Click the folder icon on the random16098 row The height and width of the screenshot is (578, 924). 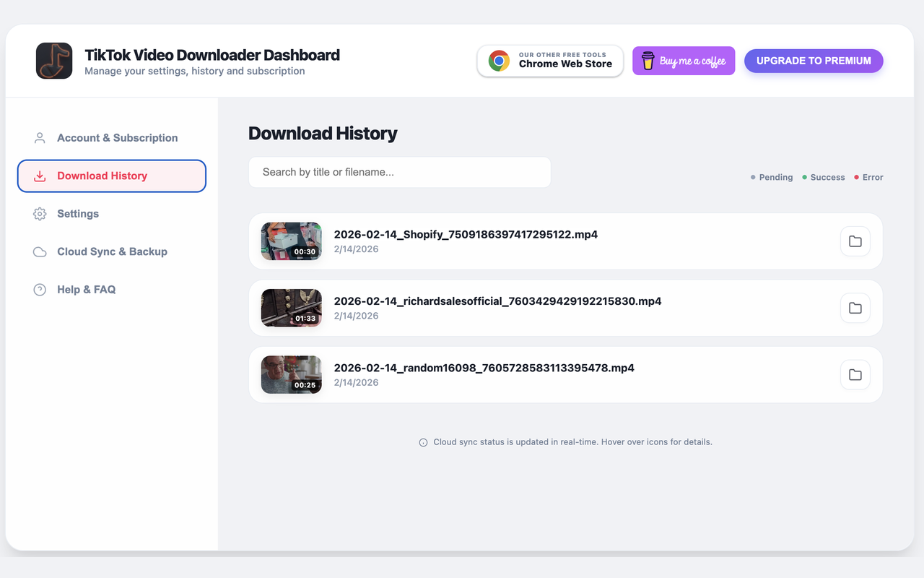coord(855,374)
